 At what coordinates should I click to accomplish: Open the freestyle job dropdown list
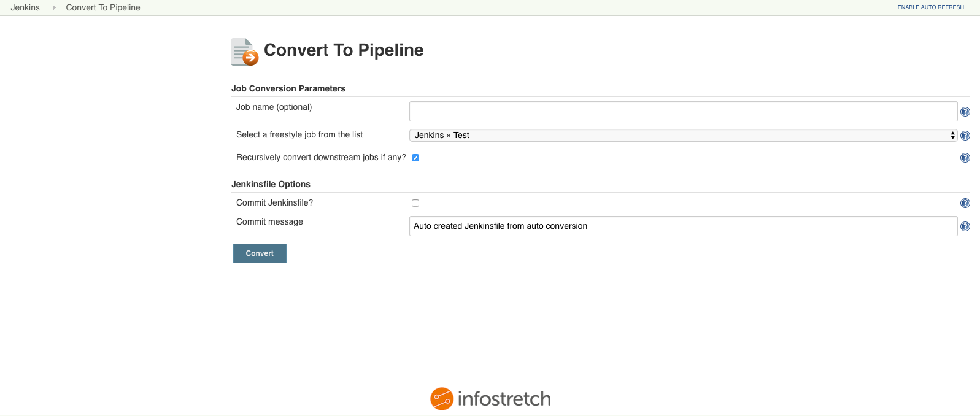point(683,135)
